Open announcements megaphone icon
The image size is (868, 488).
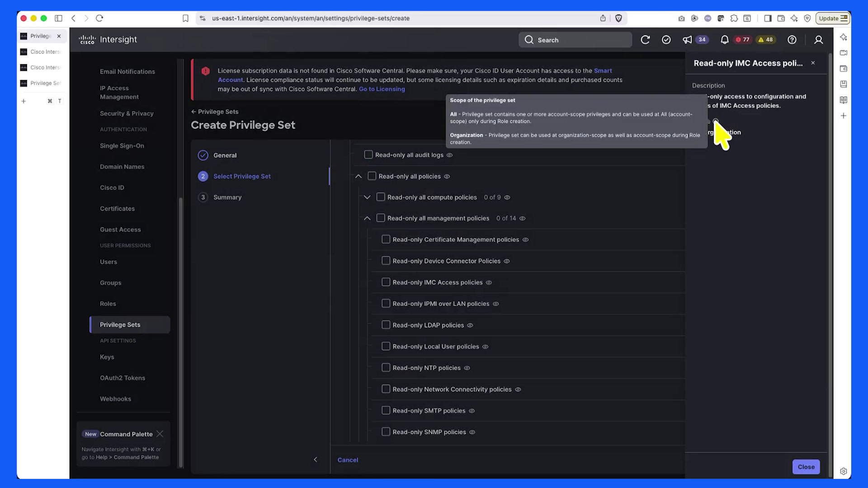click(x=687, y=40)
